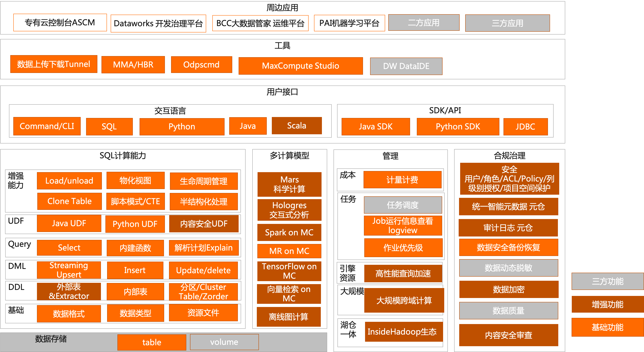Click Job运行信息查看 logview box
The height and width of the screenshot is (352, 644).
click(403, 226)
